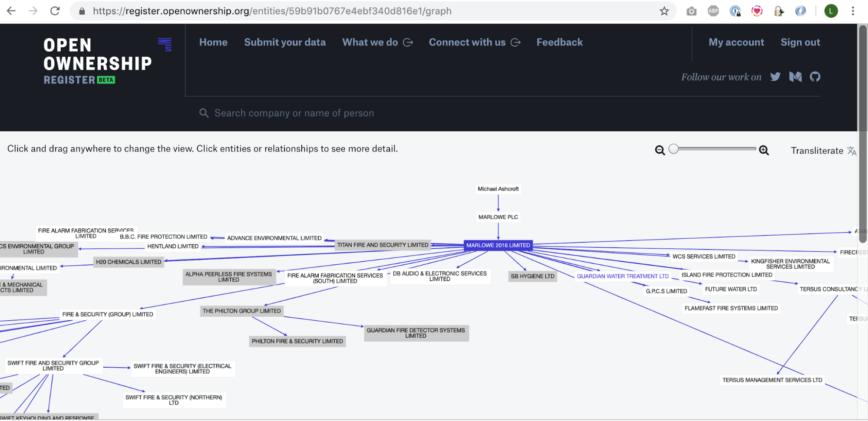The height and width of the screenshot is (421, 868).
Task: Open the Medium blog icon
Action: click(795, 77)
